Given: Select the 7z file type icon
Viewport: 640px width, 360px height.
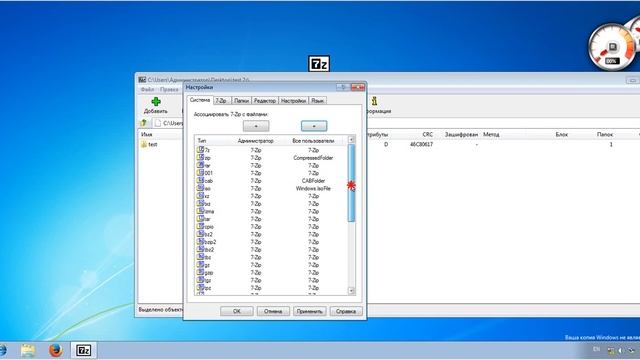Looking at the screenshot, I should tap(200, 150).
